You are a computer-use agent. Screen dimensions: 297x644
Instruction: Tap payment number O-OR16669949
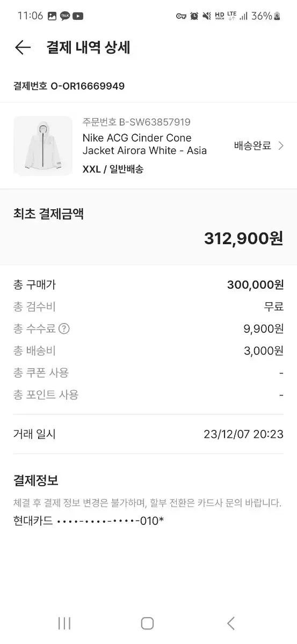[x=69, y=86]
